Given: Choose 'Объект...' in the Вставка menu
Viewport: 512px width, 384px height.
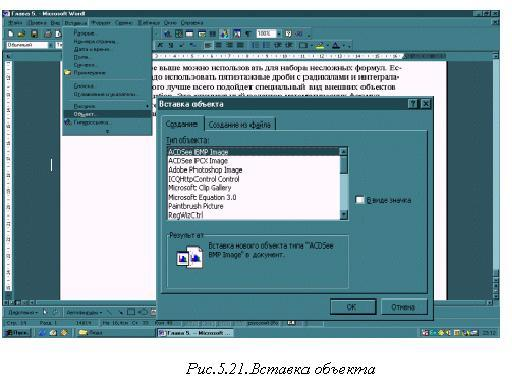Looking at the screenshot, I should pyautogui.click(x=107, y=114).
